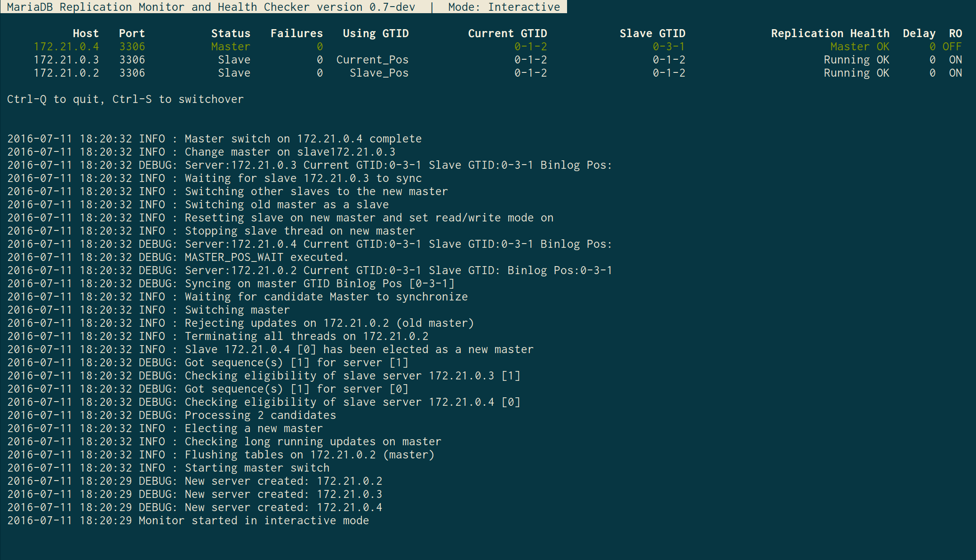Select slave host 172.21.0.3 in table

[66, 60]
